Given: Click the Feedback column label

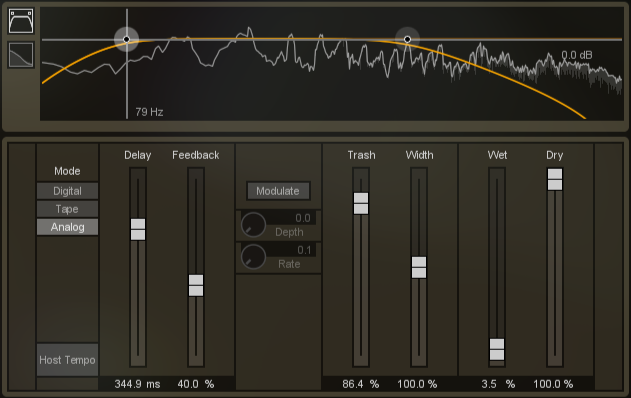Looking at the screenshot, I should pos(196,155).
